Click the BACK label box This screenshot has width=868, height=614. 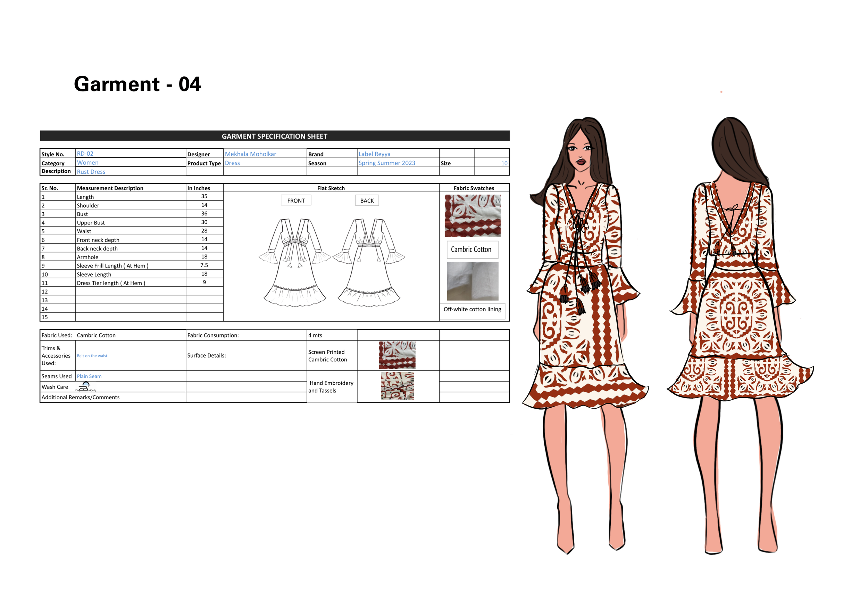click(367, 200)
